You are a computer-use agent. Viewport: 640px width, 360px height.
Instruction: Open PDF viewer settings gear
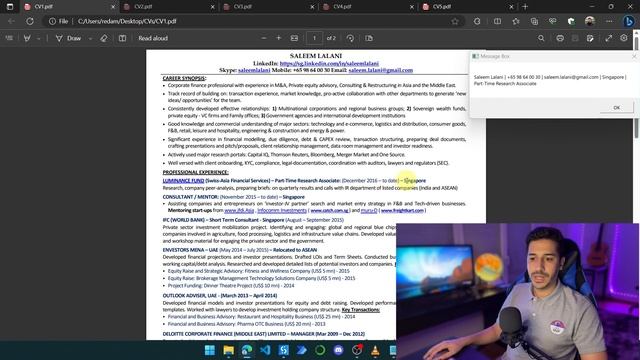click(624, 38)
